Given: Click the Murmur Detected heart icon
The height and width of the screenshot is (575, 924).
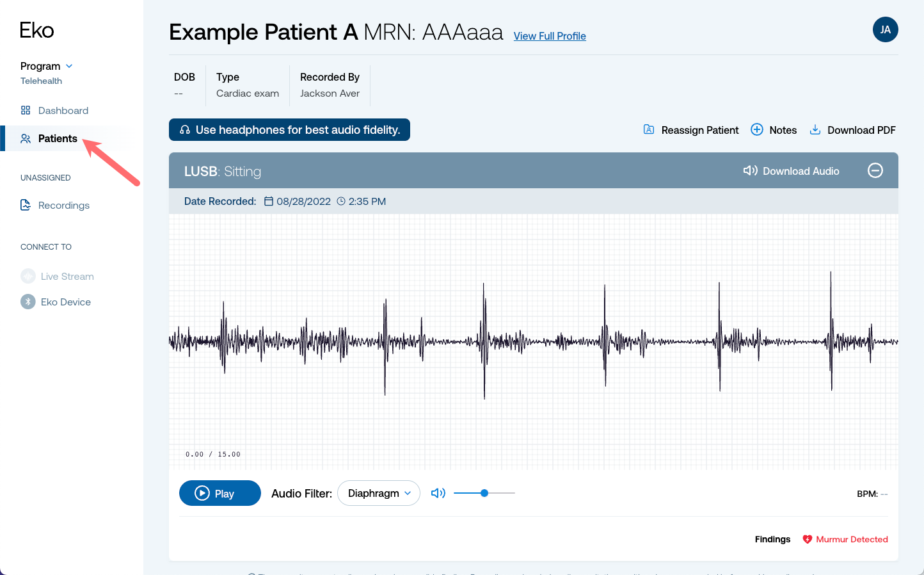Looking at the screenshot, I should coord(808,539).
